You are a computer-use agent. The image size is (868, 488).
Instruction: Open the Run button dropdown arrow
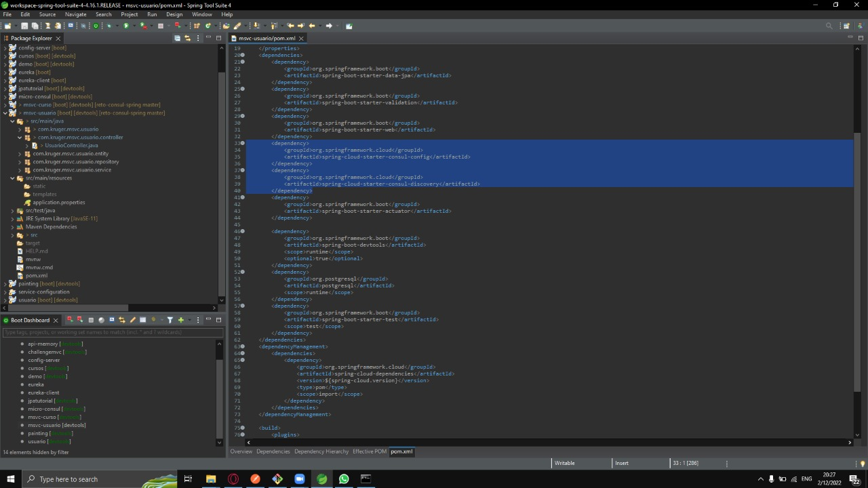(134, 25)
